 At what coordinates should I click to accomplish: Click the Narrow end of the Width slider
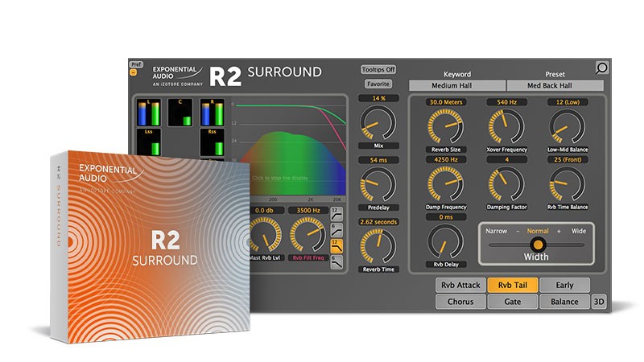[x=496, y=231]
